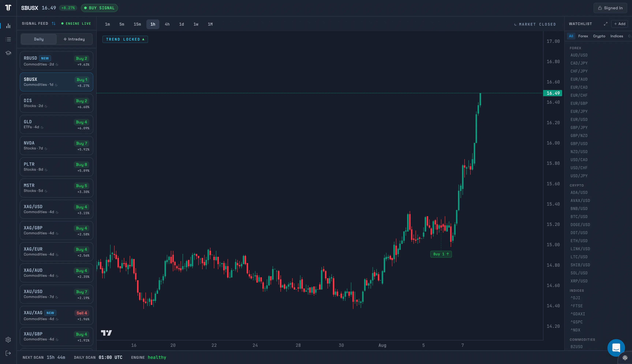This screenshot has width=632, height=364.
Task: Click the clock icon on RBUSD card
Action: tap(57, 65)
